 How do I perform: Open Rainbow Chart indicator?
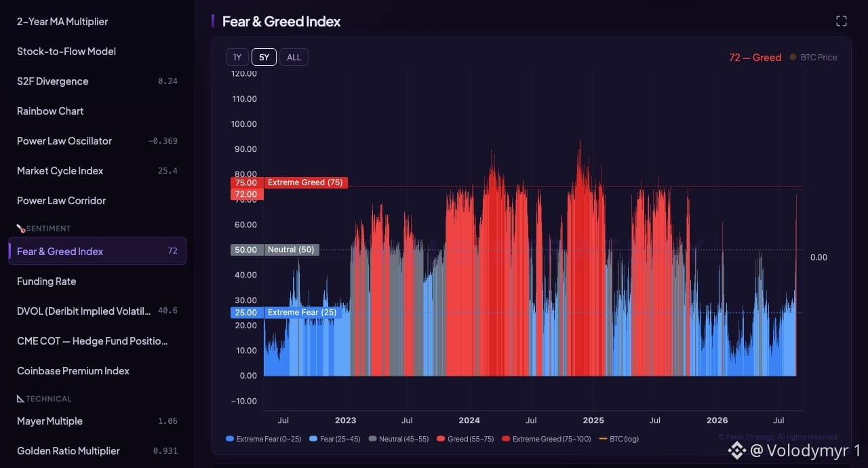[x=97, y=111]
